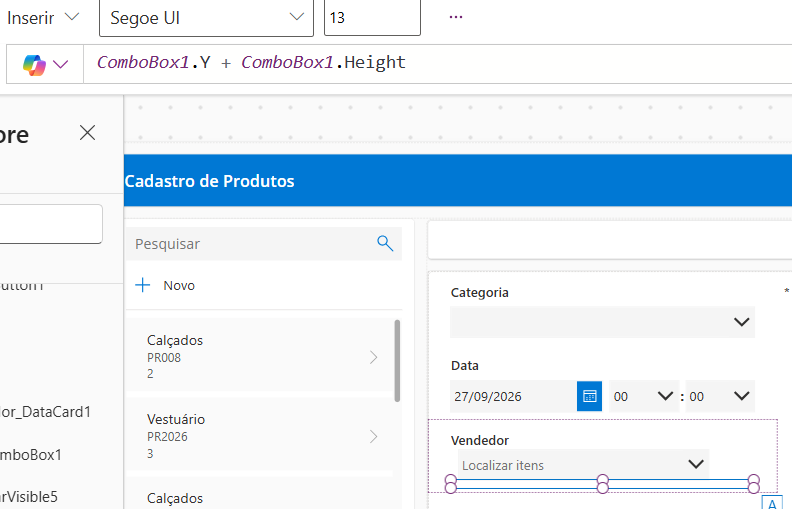Click the date field 27/09/2026
This screenshot has height=509, width=792.
(x=513, y=396)
